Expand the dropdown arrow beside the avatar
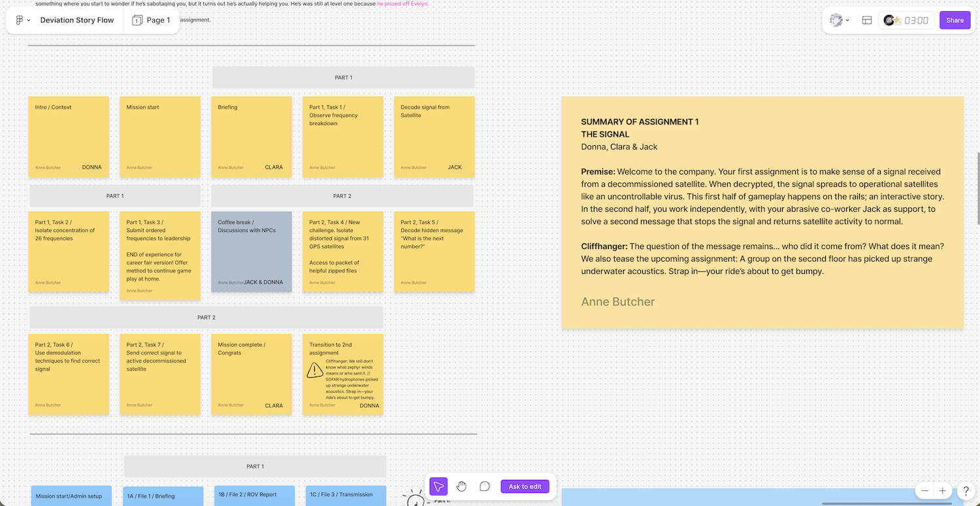The height and width of the screenshot is (506, 980). click(x=847, y=20)
